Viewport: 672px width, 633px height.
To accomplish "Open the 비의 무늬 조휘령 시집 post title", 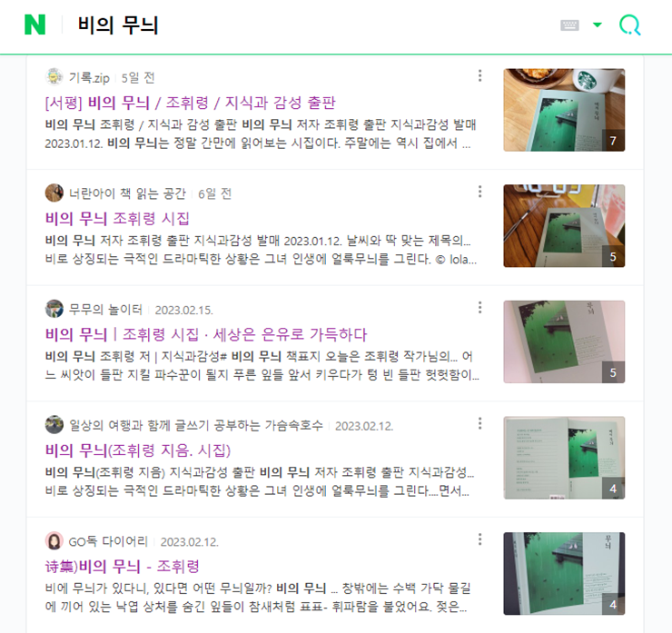I will click(x=117, y=219).
